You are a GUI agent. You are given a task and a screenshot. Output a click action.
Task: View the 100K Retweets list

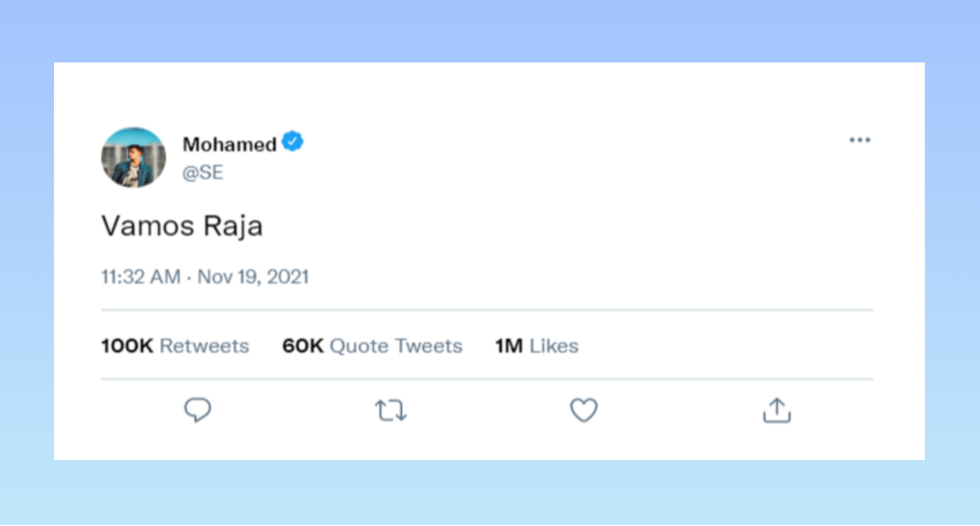tap(175, 346)
